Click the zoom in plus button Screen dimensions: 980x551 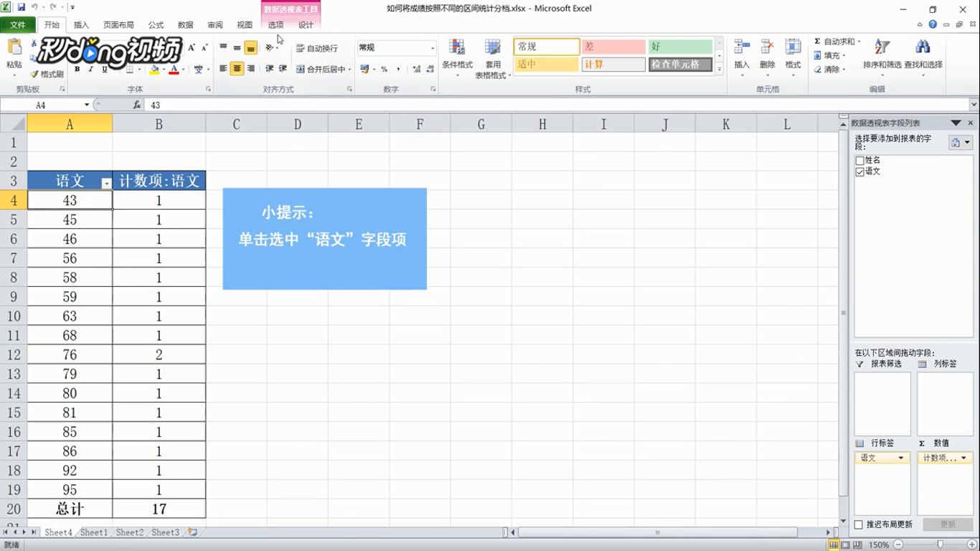[973, 545]
